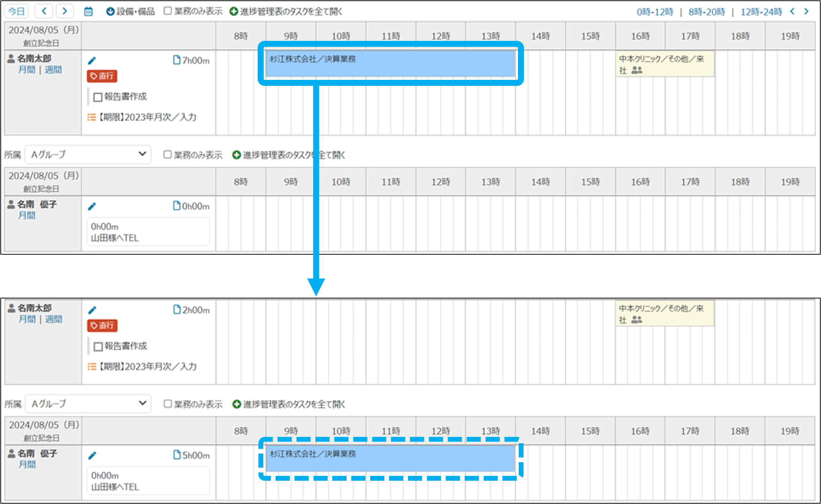This screenshot has height=504, width=821.
Task: Check the top 報告書作成 task checkbox
Action: (x=98, y=97)
